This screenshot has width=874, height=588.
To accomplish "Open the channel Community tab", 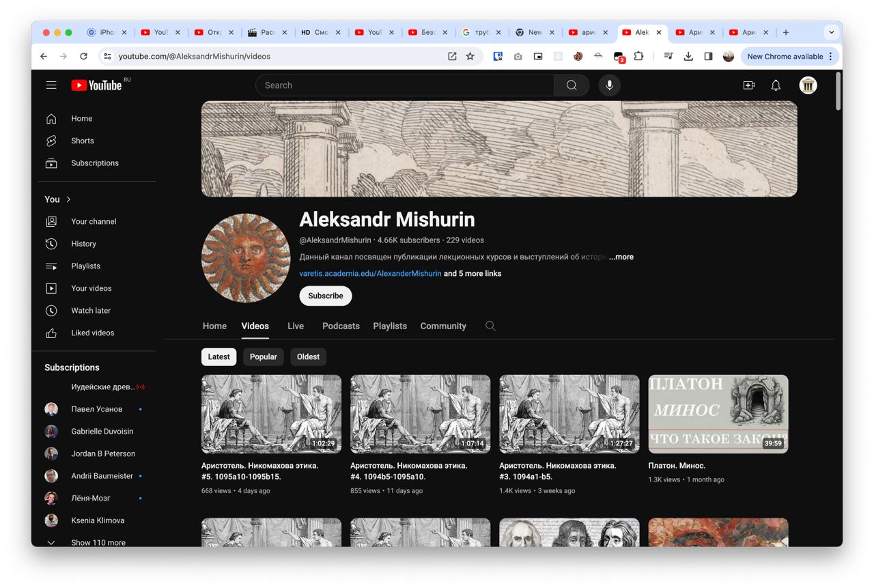I will [x=443, y=326].
